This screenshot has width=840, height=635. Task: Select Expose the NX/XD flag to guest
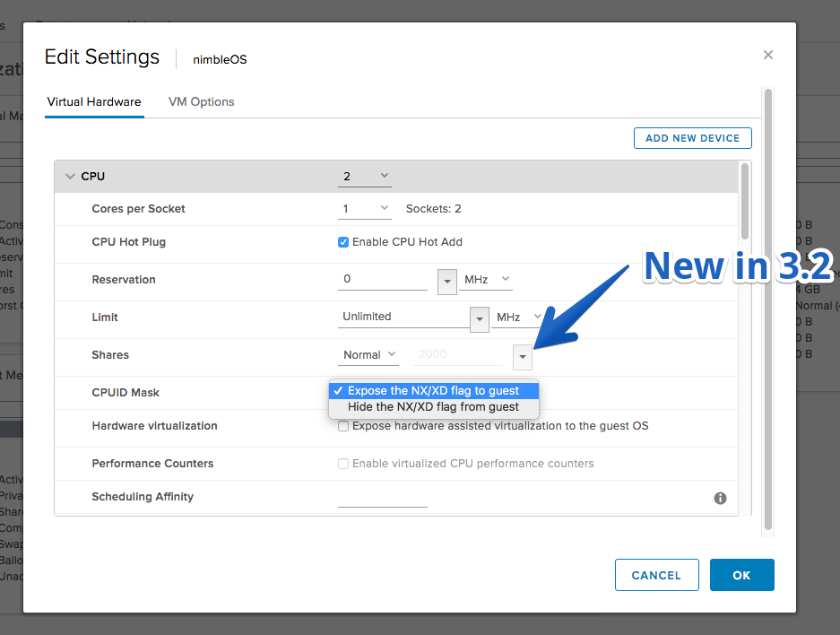pyautogui.click(x=433, y=391)
